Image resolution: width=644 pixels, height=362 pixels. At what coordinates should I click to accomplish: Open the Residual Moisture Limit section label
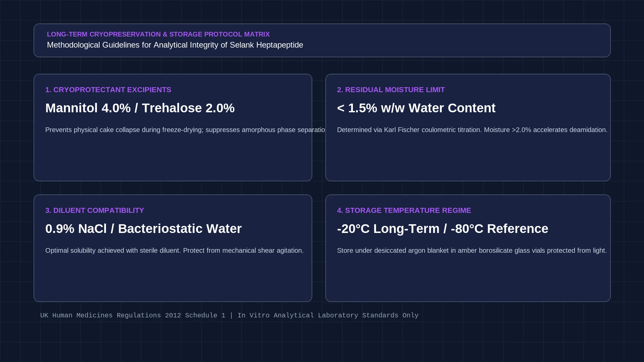391,90
